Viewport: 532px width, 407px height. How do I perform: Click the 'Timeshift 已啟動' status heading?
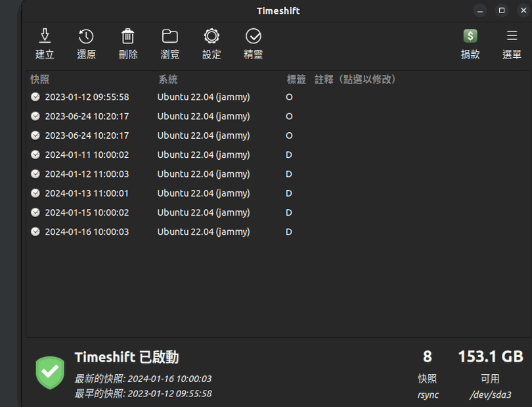pos(127,358)
